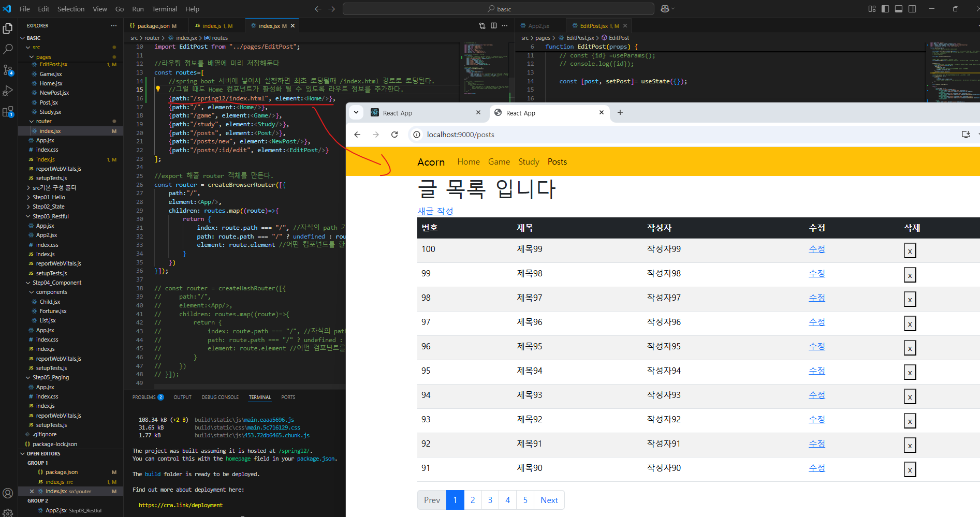Switch to the PROBLEMS panel tab
The image size is (980, 517).
click(x=148, y=397)
